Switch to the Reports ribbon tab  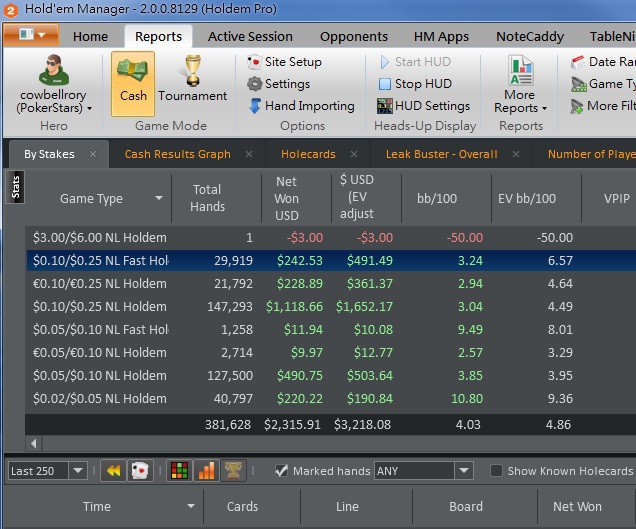(x=158, y=37)
